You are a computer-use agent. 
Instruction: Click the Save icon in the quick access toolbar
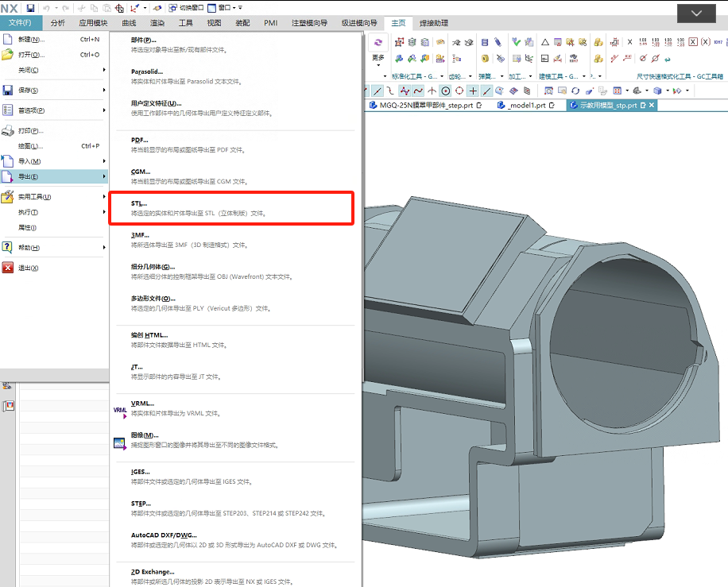click(x=31, y=8)
